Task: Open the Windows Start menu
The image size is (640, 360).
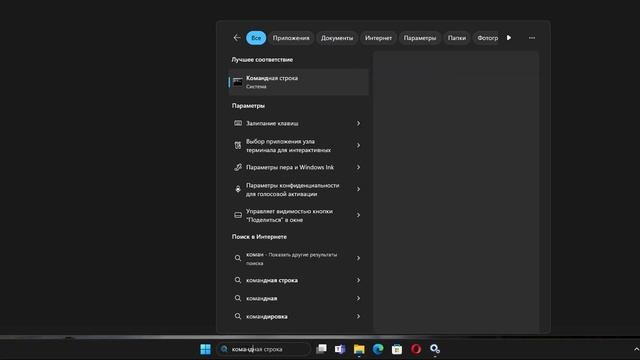Action: pyautogui.click(x=205, y=349)
